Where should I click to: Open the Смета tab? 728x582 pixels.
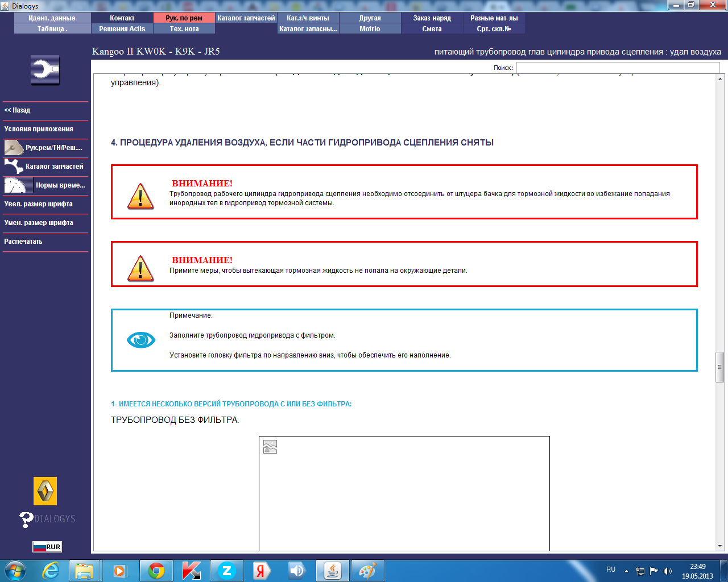pyautogui.click(x=432, y=29)
